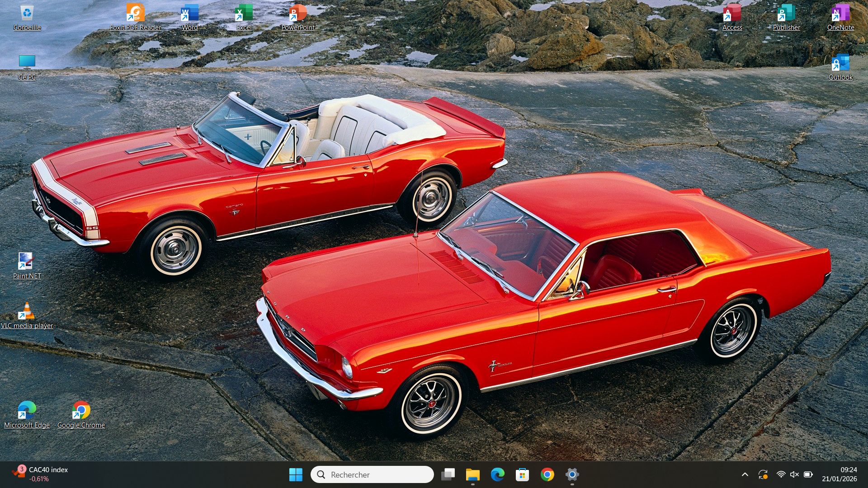The image size is (868, 488).
Task: Open the CAC40 index widget
Action: tap(40, 474)
